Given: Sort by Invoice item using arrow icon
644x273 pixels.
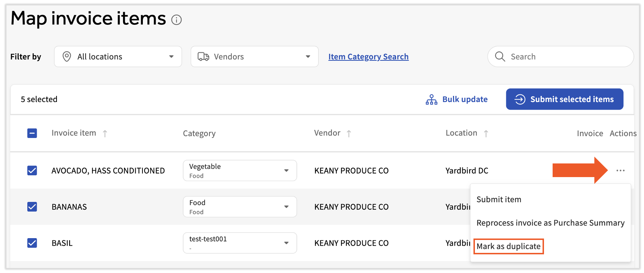Looking at the screenshot, I should (x=105, y=134).
